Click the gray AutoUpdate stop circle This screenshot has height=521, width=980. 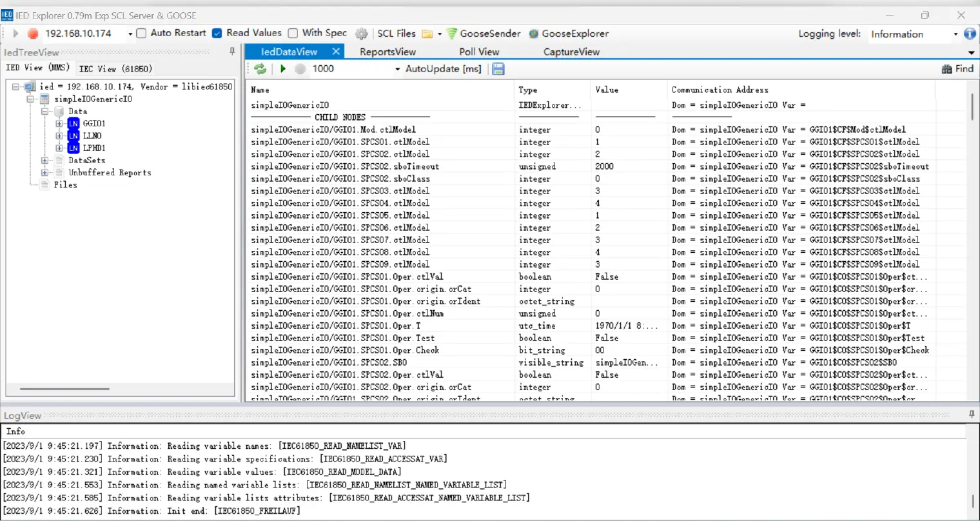pos(300,69)
